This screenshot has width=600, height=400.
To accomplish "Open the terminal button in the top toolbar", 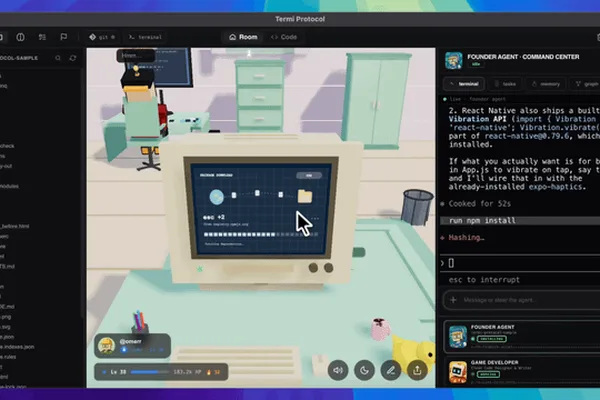I will 145,37.
